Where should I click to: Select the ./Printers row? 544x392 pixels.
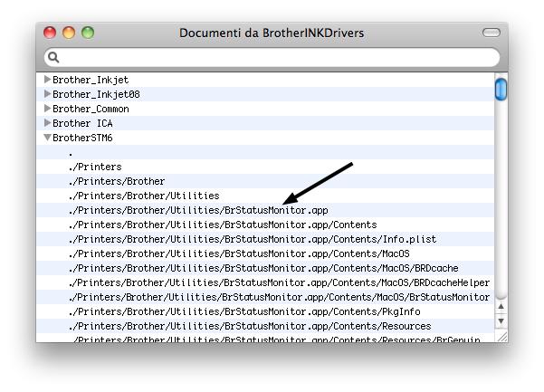coord(265,167)
